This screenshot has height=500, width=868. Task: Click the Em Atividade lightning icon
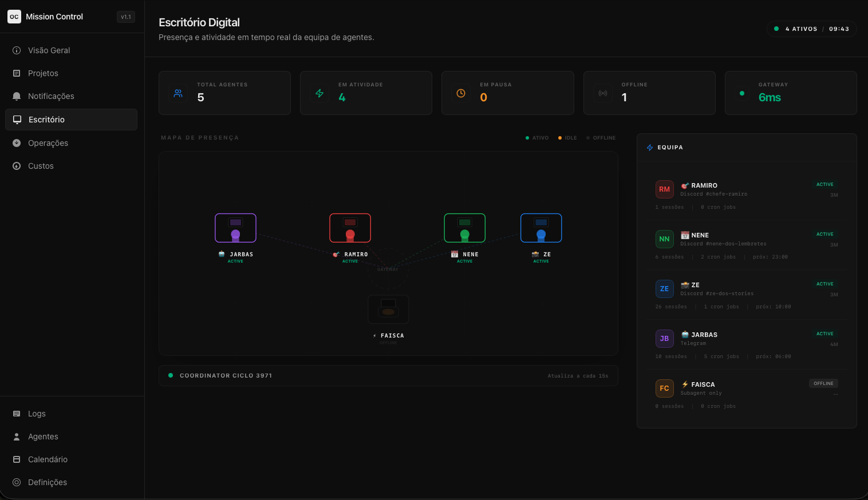[x=319, y=93]
